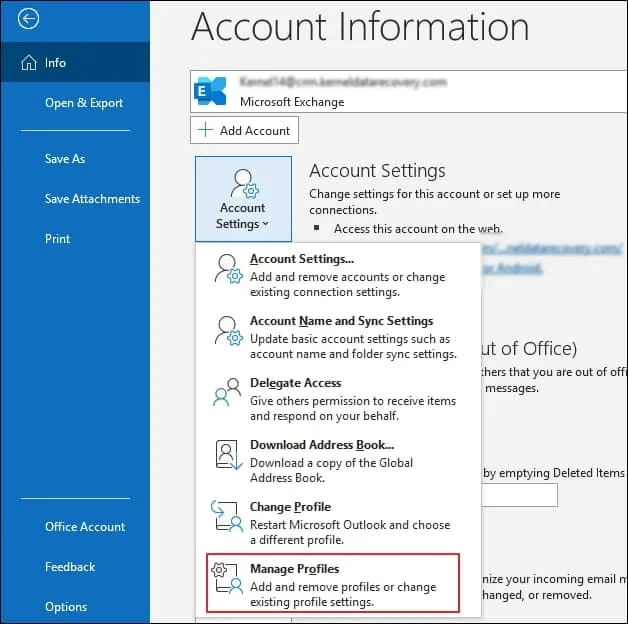Viewport: 628px width, 624px height.
Task: Click the 'Access this account on the web.' text
Action: [418, 229]
